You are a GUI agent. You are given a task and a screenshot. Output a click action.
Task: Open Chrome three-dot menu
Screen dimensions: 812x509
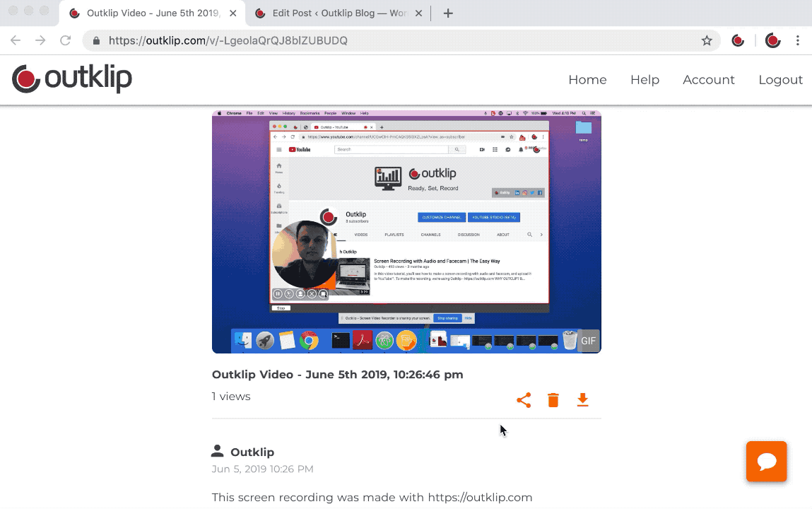click(797, 40)
